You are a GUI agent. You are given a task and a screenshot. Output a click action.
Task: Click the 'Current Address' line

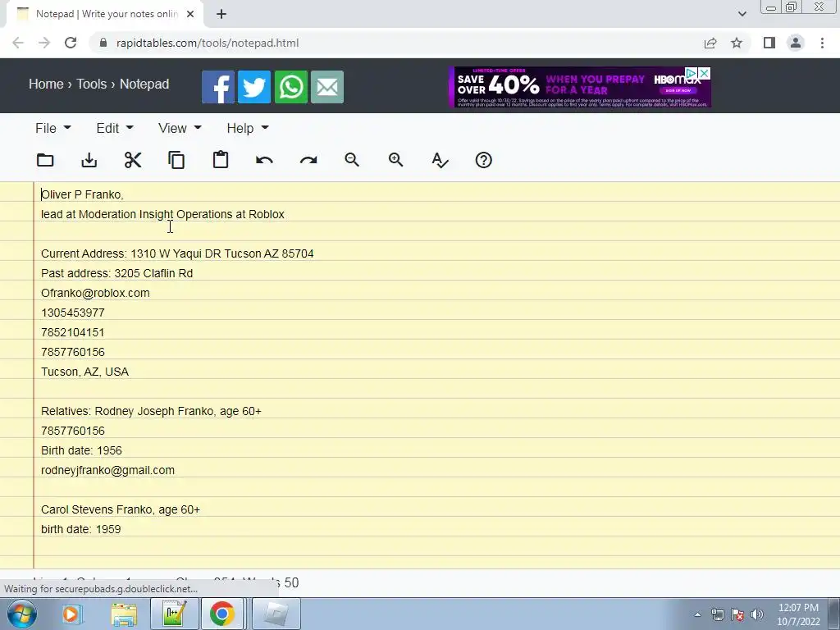[x=177, y=253]
